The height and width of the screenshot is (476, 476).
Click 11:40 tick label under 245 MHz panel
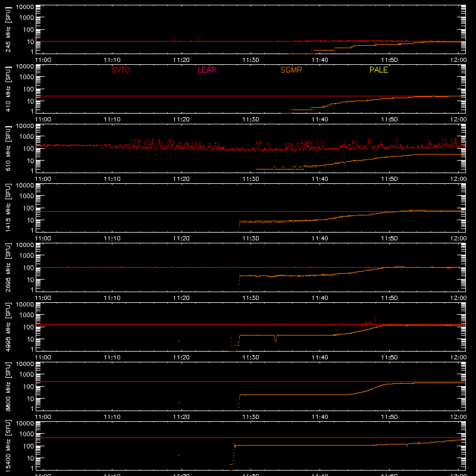coord(320,60)
